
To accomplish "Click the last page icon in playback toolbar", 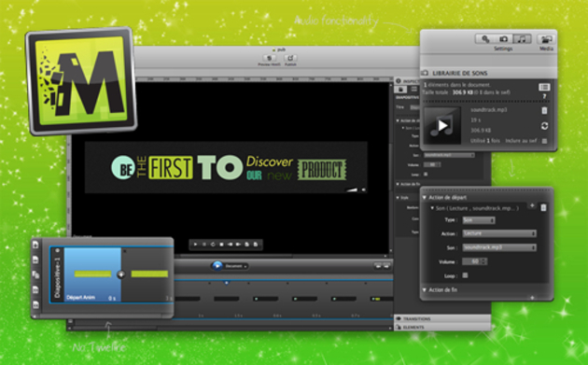I will tap(256, 245).
